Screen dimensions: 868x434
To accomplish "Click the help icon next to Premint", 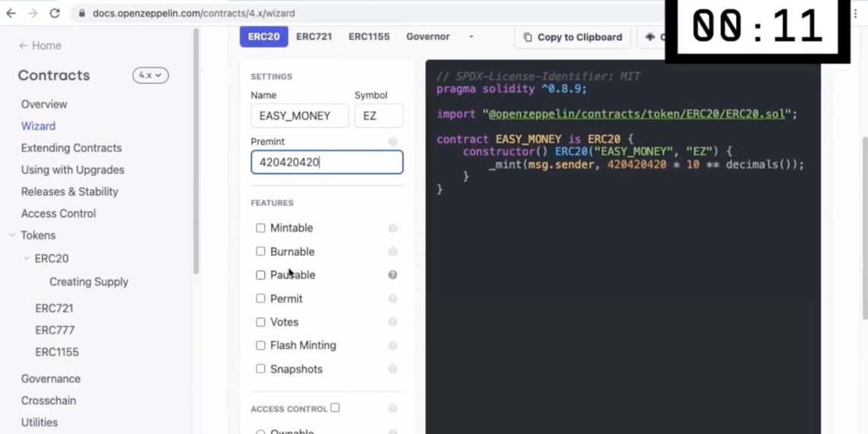I will 392,142.
